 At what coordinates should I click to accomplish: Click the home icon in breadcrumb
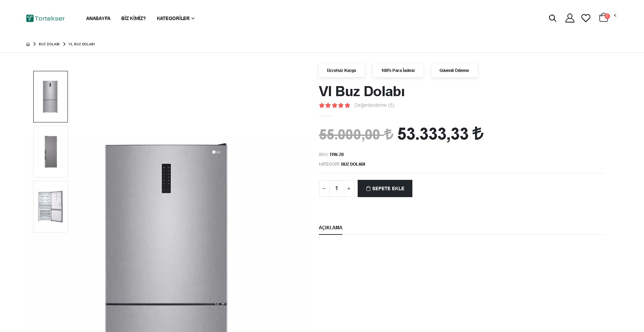(28, 44)
